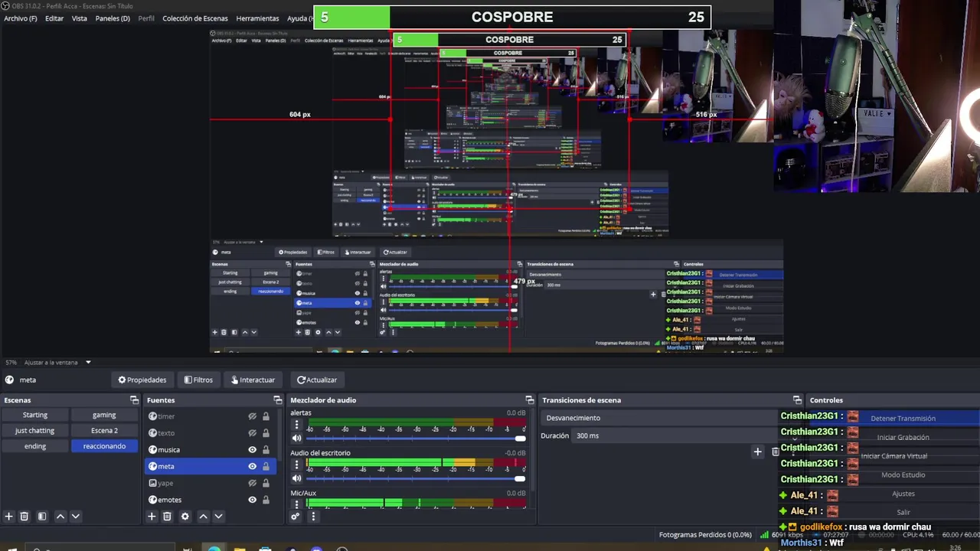Move source down in Fuentes toolbar
The height and width of the screenshot is (551, 980).
point(218,517)
